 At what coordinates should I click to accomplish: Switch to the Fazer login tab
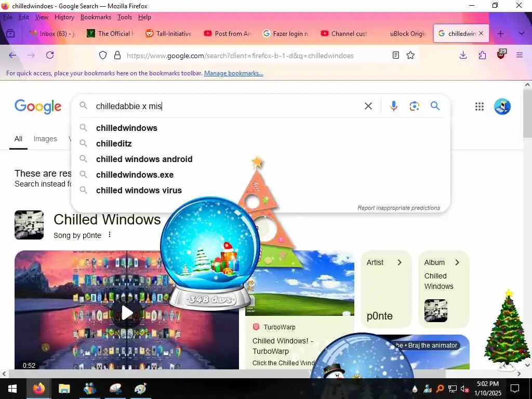click(286, 33)
